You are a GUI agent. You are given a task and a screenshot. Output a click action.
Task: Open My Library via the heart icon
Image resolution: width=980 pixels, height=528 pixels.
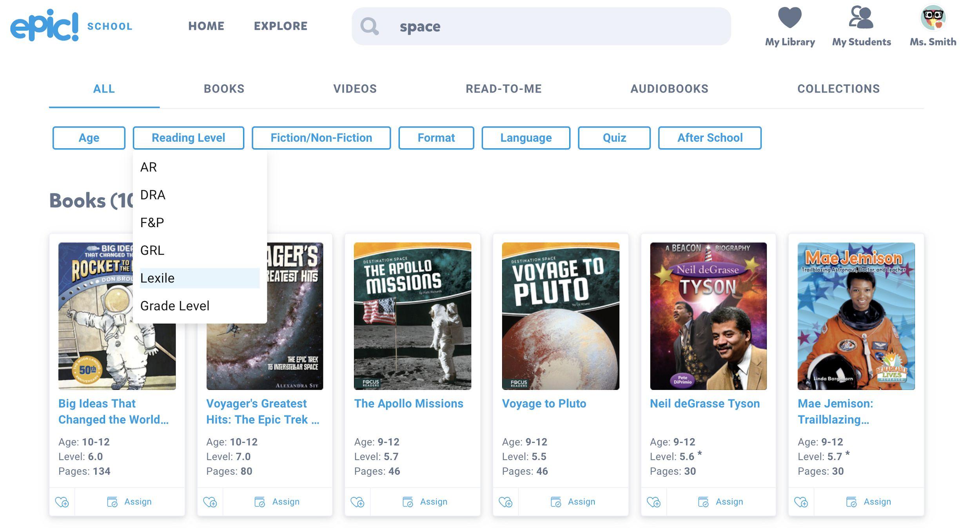789,18
